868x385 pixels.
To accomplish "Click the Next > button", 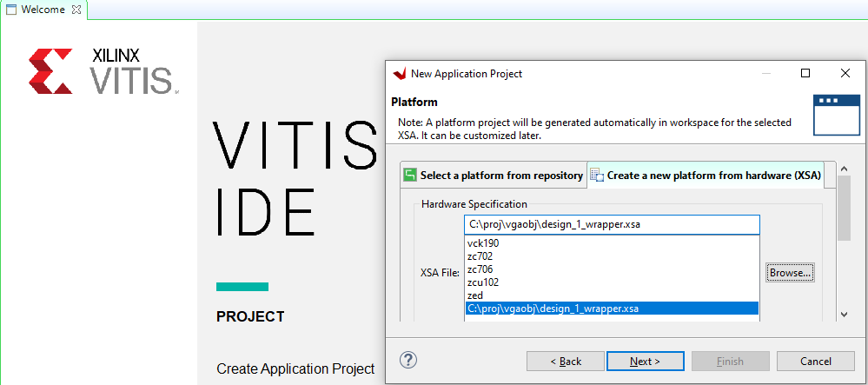I will [x=644, y=361].
